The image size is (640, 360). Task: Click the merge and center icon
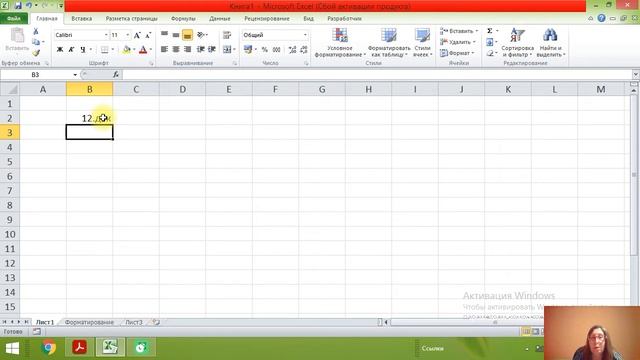click(x=227, y=50)
